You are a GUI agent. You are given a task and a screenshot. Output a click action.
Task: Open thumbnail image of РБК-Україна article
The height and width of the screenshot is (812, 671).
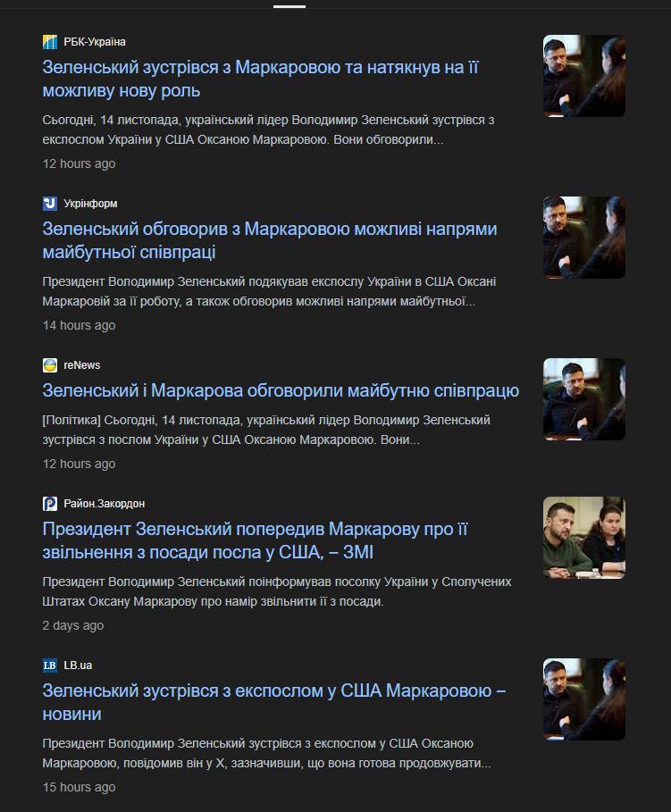click(584, 76)
